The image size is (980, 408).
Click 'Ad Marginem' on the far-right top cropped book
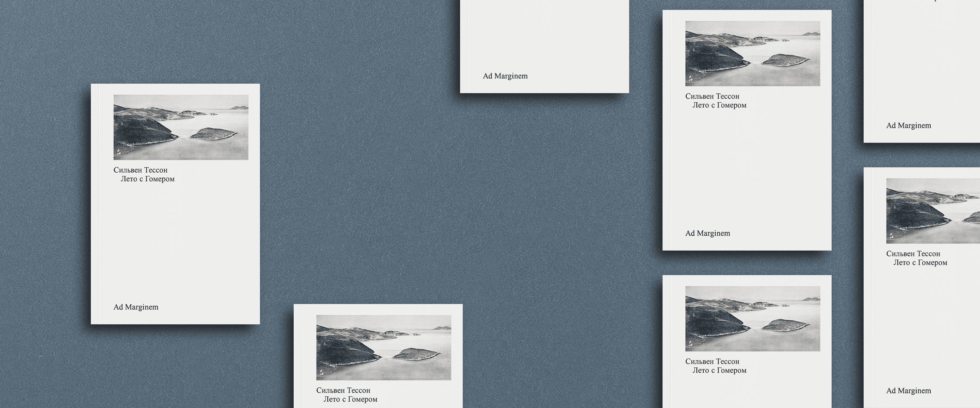click(909, 125)
